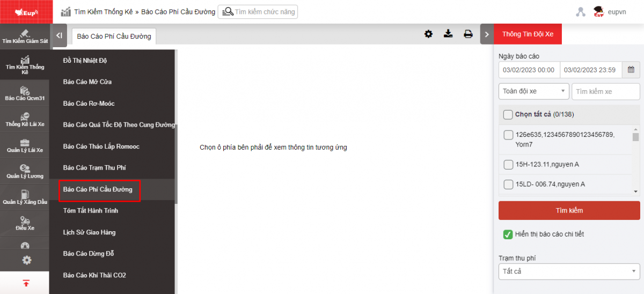644x294 pixels.
Task: Toggle Hiển thị báo cáo chi tiết checkbox
Action: pyautogui.click(x=508, y=234)
